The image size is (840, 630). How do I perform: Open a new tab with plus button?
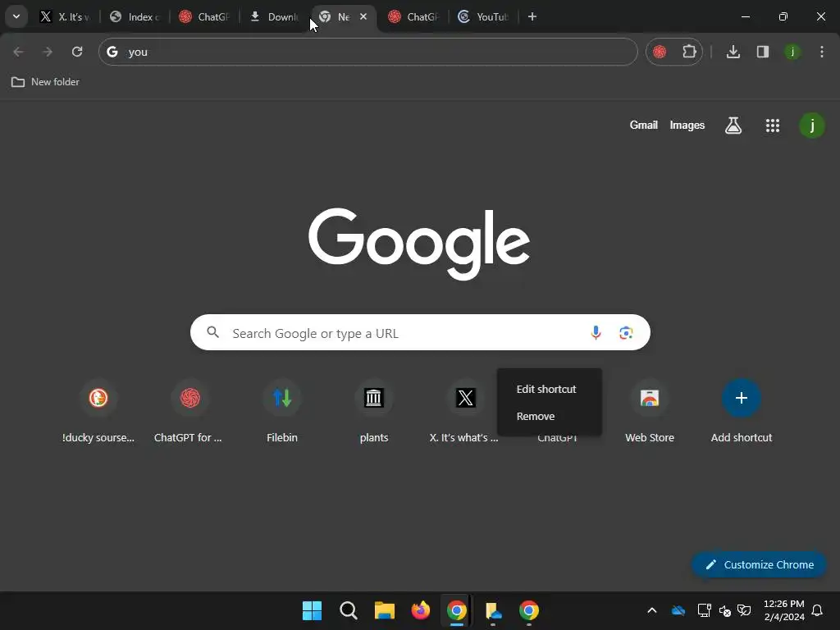pyautogui.click(x=532, y=16)
